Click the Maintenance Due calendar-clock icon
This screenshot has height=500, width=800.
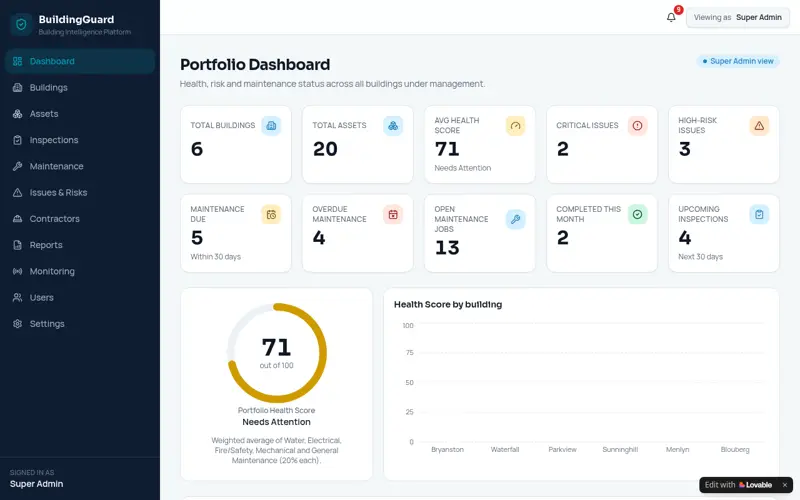click(x=271, y=214)
